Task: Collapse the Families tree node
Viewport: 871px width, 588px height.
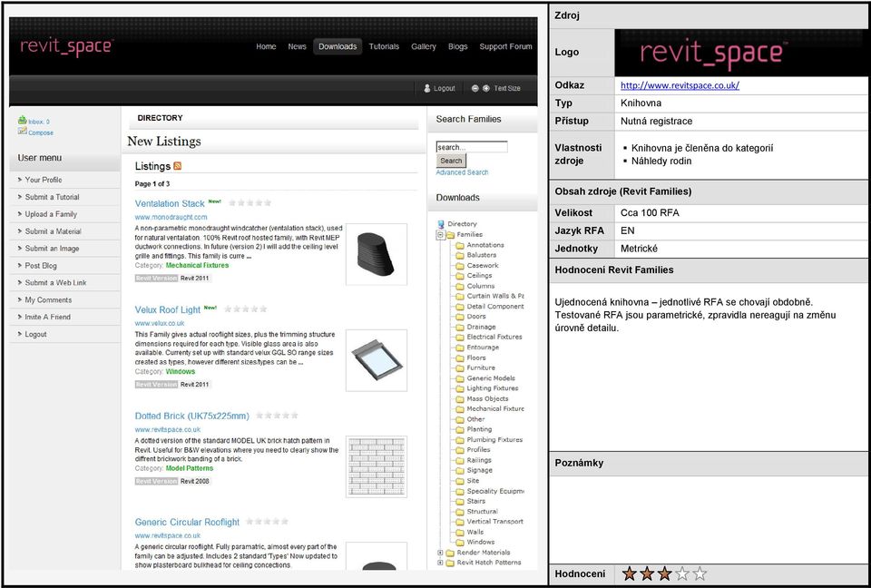Action: [441, 234]
